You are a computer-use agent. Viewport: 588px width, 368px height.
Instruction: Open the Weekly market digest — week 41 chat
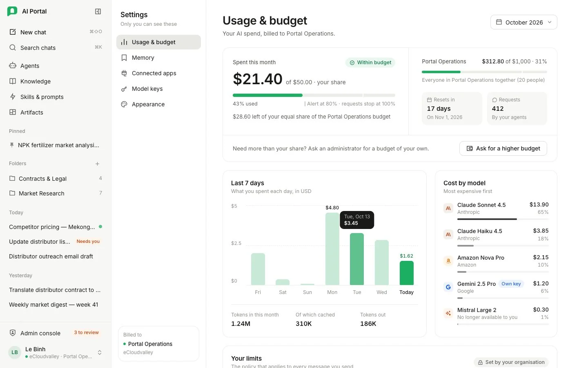[56, 305]
